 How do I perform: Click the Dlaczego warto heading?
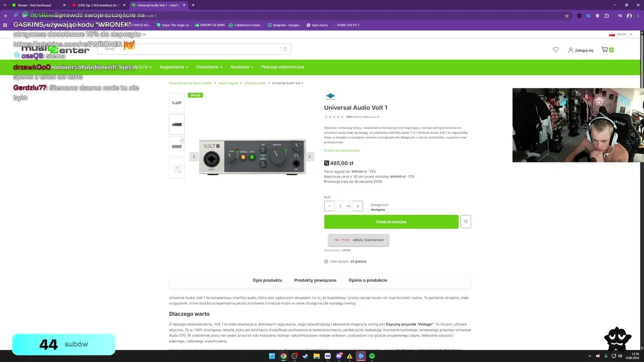click(x=189, y=314)
